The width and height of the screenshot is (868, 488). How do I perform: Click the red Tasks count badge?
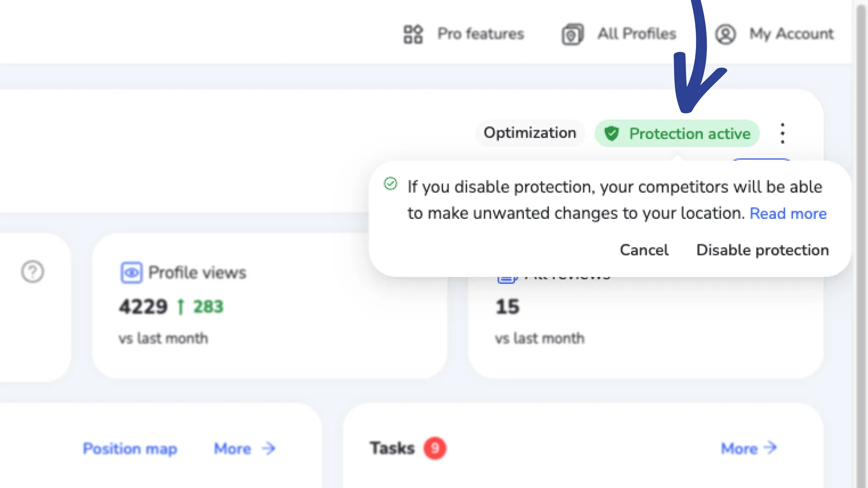(x=434, y=448)
